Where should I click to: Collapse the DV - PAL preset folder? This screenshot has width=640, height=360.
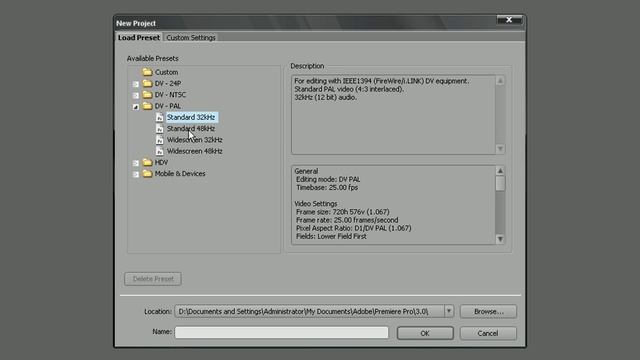136,107
